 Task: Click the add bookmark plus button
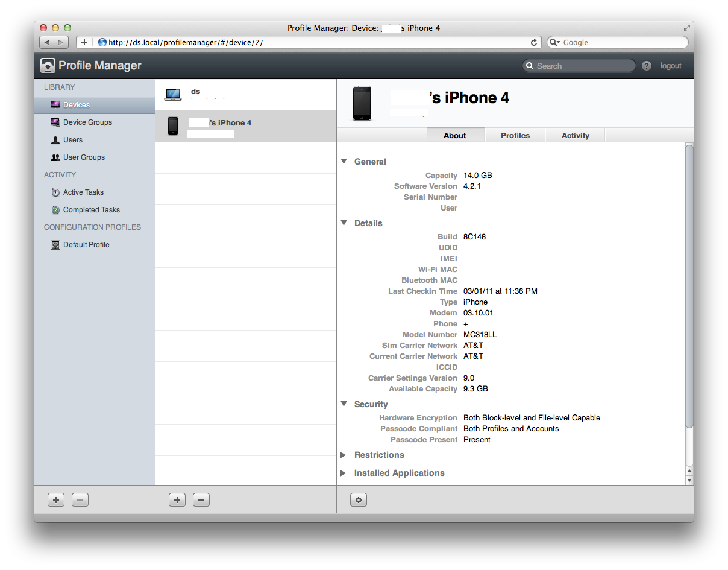click(x=84, y=43)
